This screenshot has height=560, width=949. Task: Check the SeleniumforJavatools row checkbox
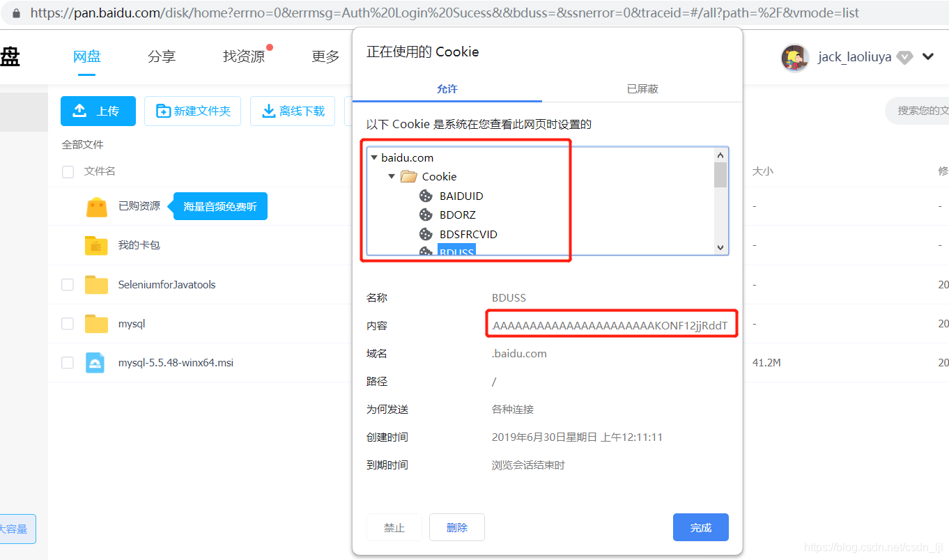(68, 284)
